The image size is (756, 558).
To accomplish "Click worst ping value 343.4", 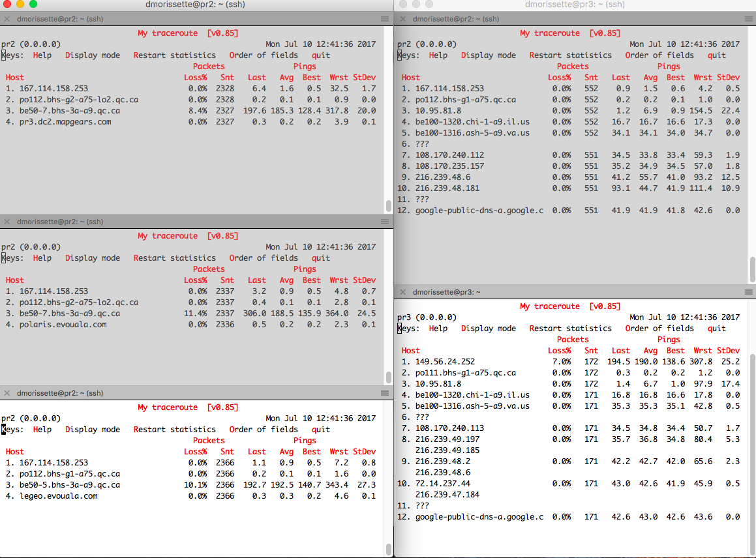I will pos(337,485).
